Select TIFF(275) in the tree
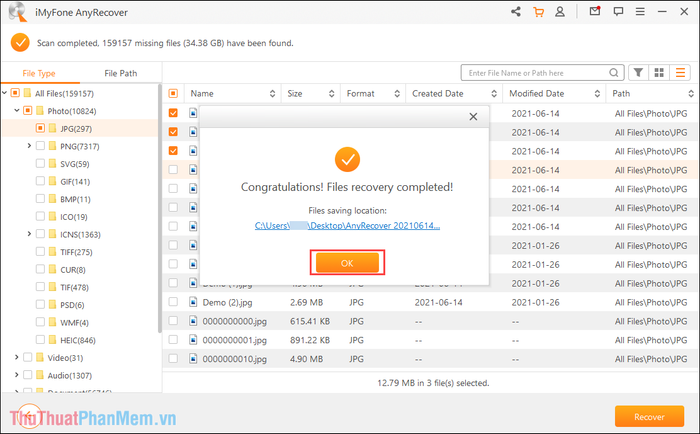This screenshot has height=434, width=700. click(x=76, y=252)
